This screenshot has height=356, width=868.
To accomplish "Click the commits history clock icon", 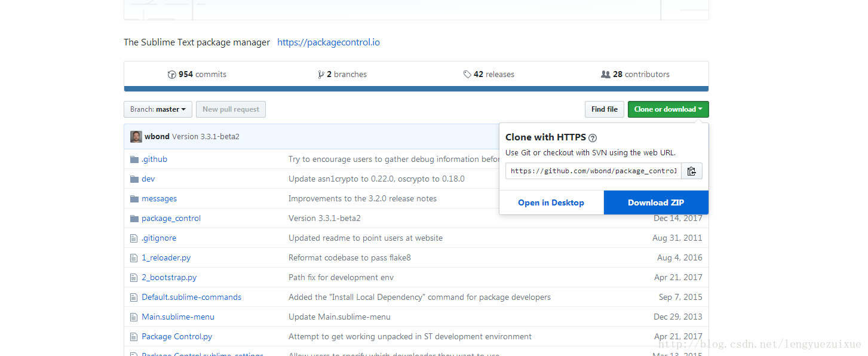I will point(172,75).
